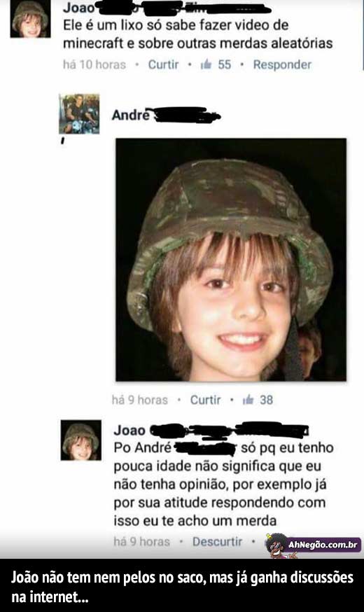Like André's photo reply with Curtir
Viewport: 364px width, 612px height.
(206, 400)
